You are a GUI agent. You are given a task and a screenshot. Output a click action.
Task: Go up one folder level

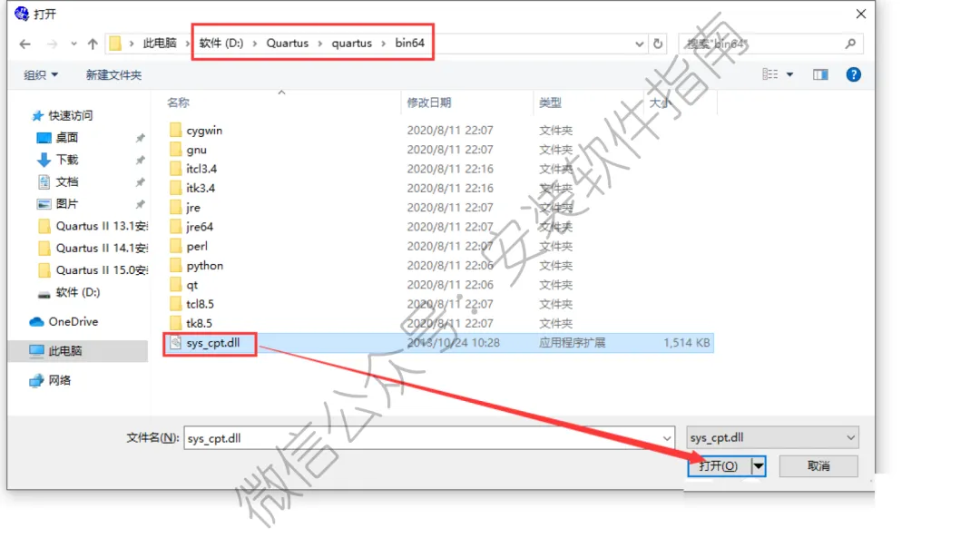click(x=93, y=44)
